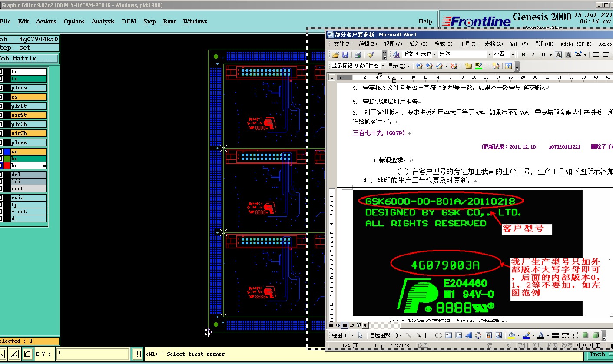
Task: Insert WordArt from Drawing toolbar
Action: [469, 335]
